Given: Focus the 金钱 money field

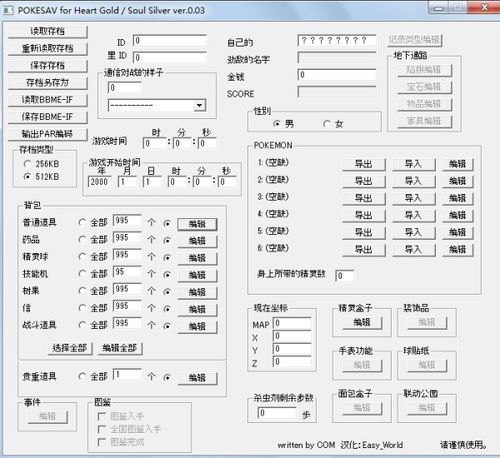Looking at the screenshot, I should (x=337, y=74).
